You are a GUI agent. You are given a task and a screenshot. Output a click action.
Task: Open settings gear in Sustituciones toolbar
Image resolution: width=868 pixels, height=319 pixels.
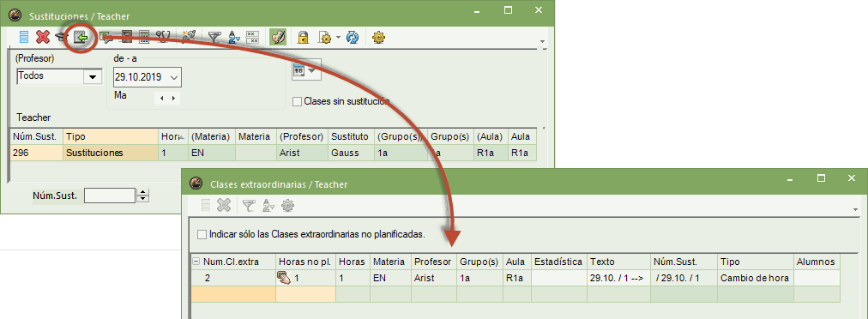pos(378,37)
